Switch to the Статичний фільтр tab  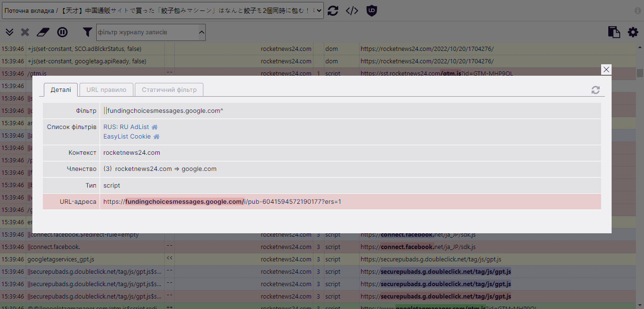click(169, 90)
